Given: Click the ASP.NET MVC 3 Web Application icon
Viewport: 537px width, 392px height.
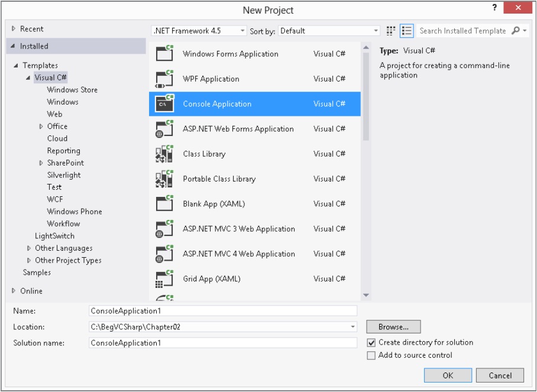Looking at the screenshot, I should tap(165, 229).
